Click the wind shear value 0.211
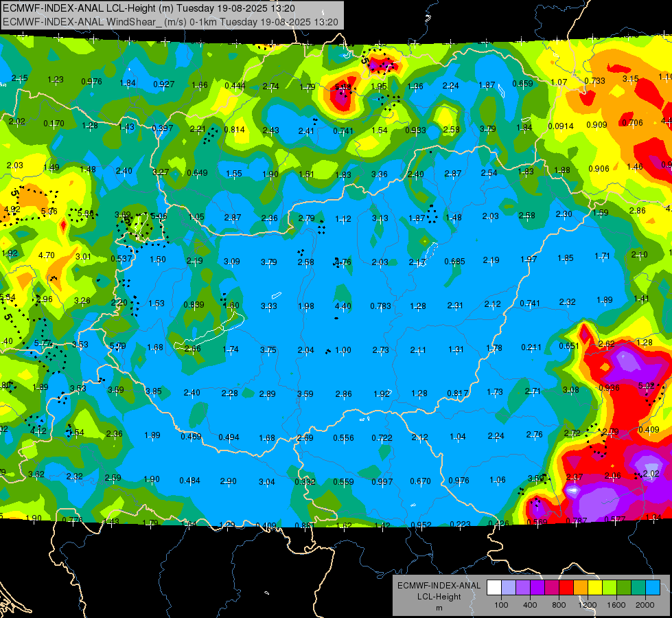Image resolution: width=672 pixels, height=618 pixels. [531, 347]
